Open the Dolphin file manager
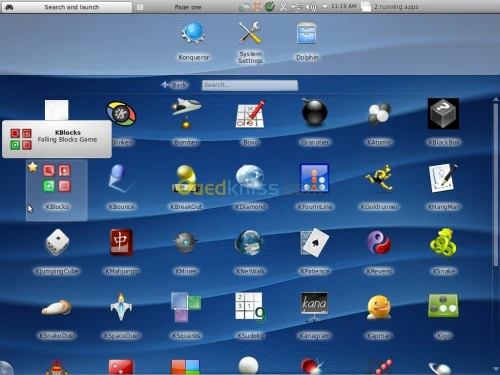This screenshot has height=375, width=500. [307, 41]
